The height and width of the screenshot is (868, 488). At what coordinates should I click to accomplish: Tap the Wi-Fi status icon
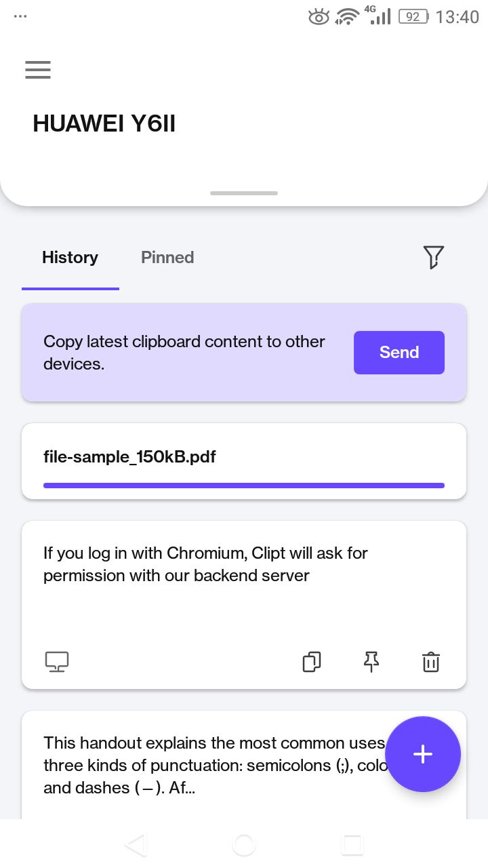pos(346,16)
